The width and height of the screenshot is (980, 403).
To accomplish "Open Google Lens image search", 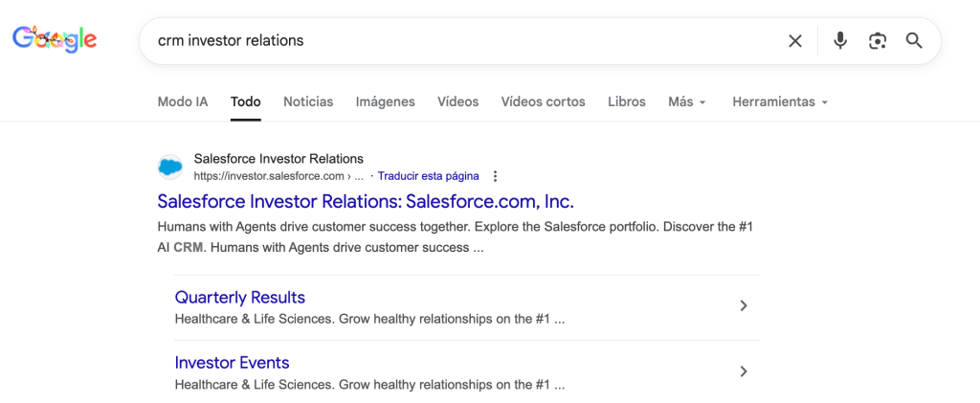I will coord(877,41).
